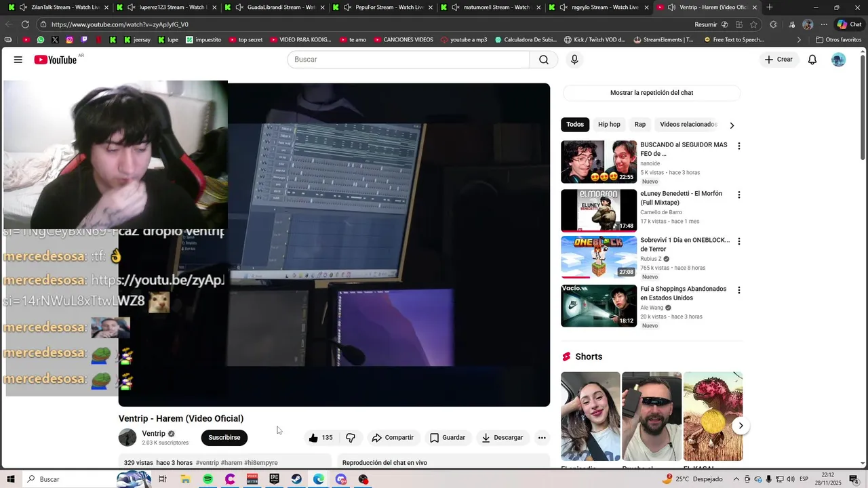Open the Windows Start menu

click(11, 479)
